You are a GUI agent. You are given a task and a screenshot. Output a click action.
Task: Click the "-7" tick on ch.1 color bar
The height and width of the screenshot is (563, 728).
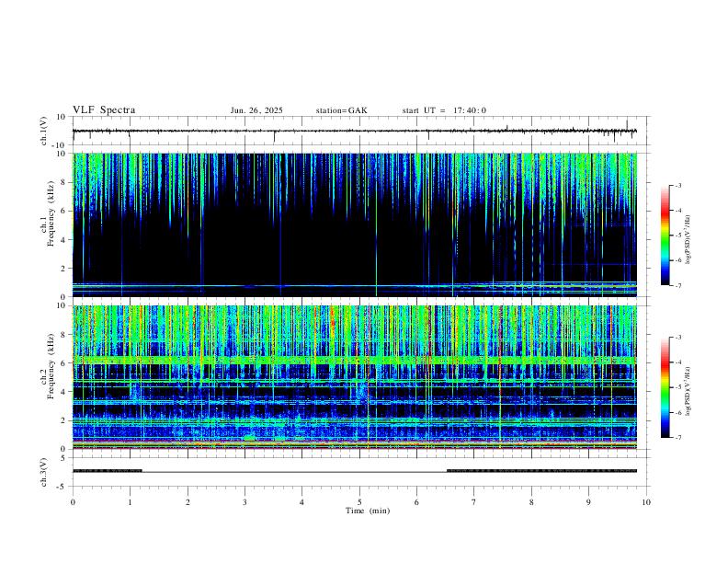(x=678, y=286)
